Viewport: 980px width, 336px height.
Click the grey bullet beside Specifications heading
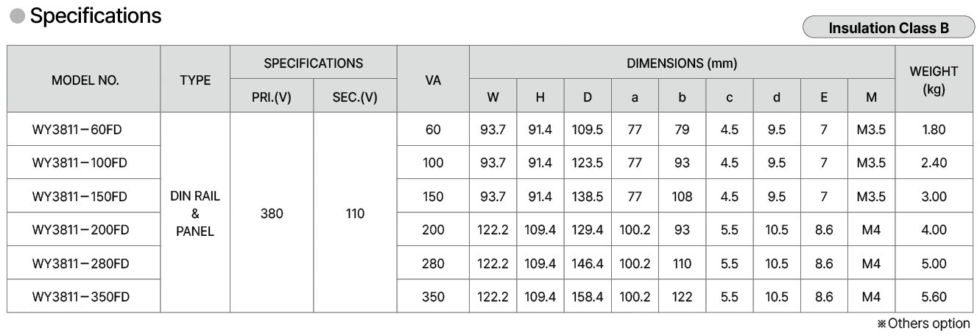[x=15, y=16]
